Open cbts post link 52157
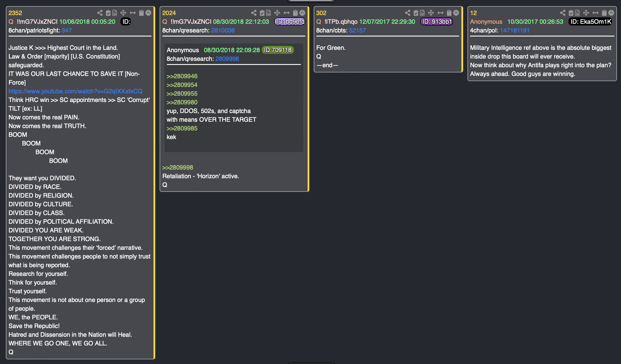This screenshot has height=364, width=621. pos(357,30)
